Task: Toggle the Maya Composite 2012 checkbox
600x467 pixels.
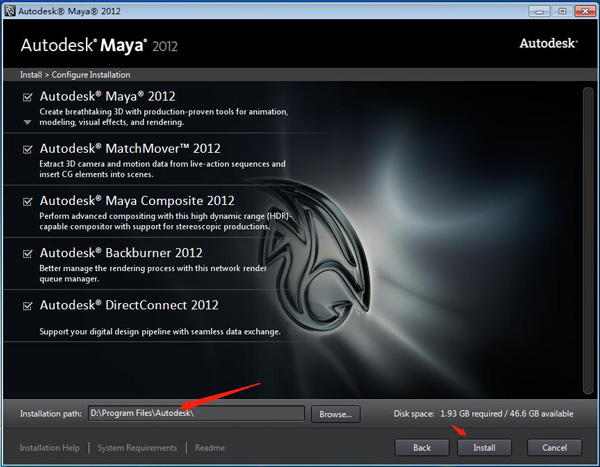Action: coord(28,201)
